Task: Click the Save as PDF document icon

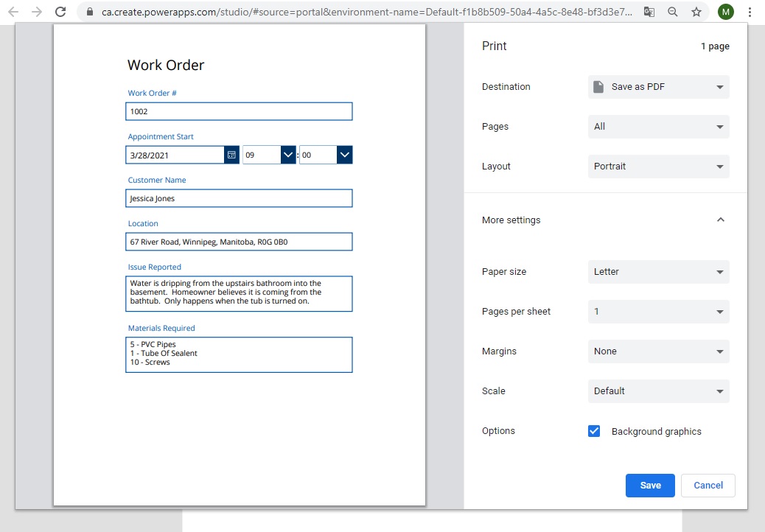Action: 598,87
